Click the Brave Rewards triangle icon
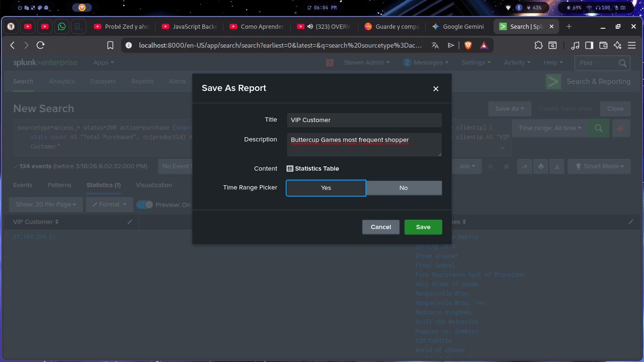644x362 pixels. coord(484,45)
